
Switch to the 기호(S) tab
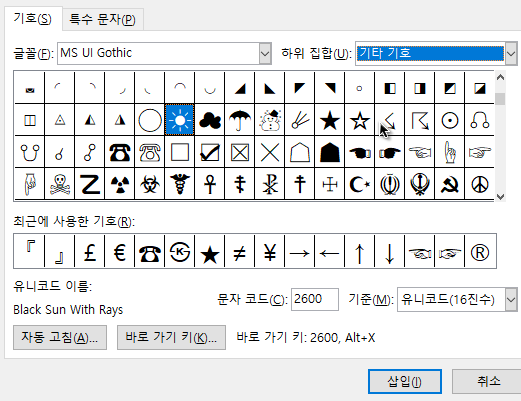click(x=33, y=18)
